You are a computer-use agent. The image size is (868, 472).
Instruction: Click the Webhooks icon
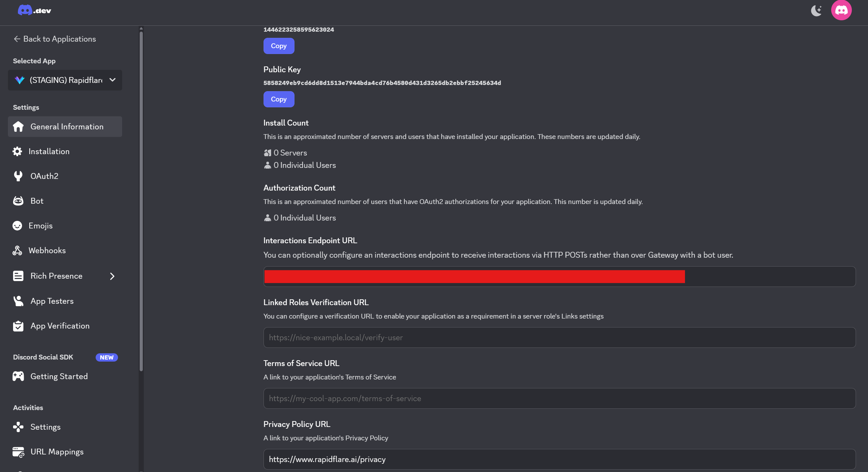click(x=17, y=250)
